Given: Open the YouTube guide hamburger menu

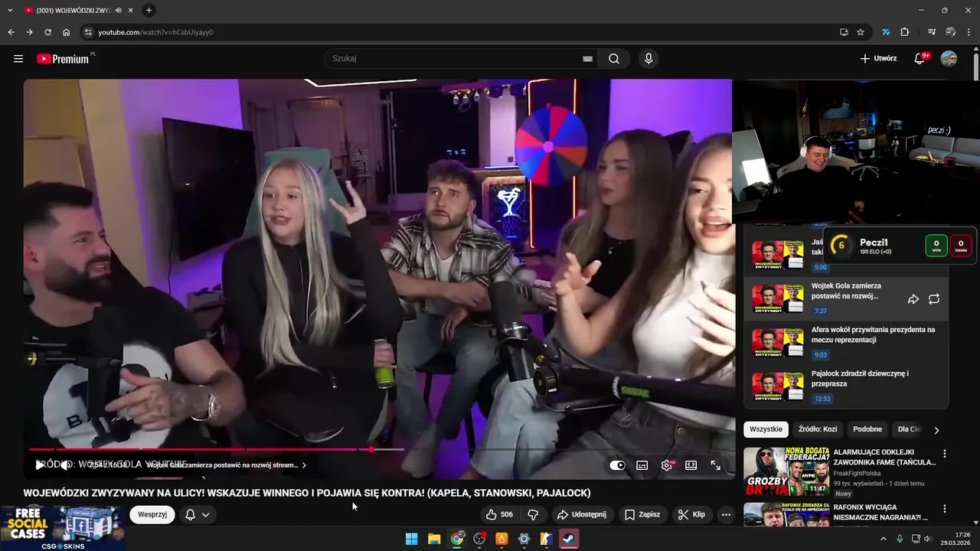Looking at the screenshot, I should pos(18,59).
